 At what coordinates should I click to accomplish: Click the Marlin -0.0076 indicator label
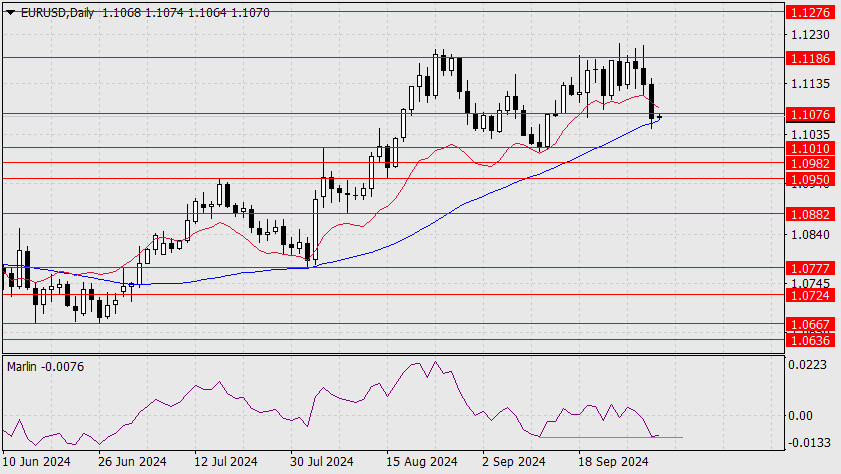46,367
